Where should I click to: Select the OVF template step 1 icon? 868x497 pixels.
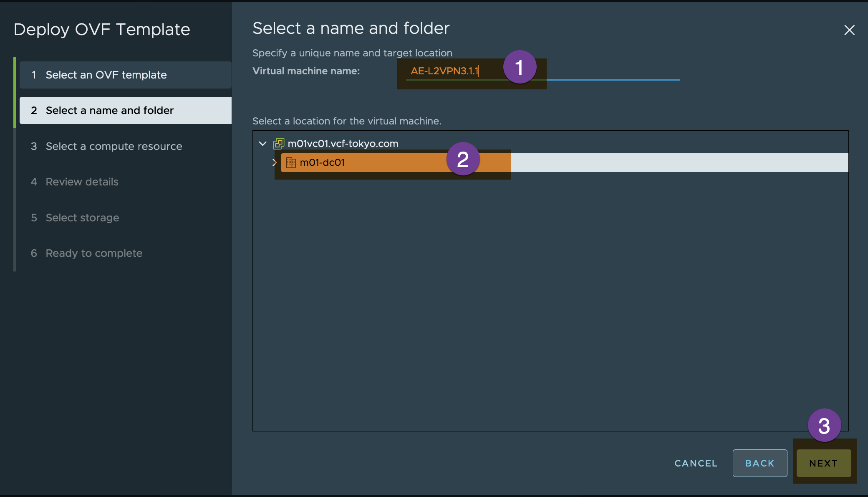tap(33, 74)
